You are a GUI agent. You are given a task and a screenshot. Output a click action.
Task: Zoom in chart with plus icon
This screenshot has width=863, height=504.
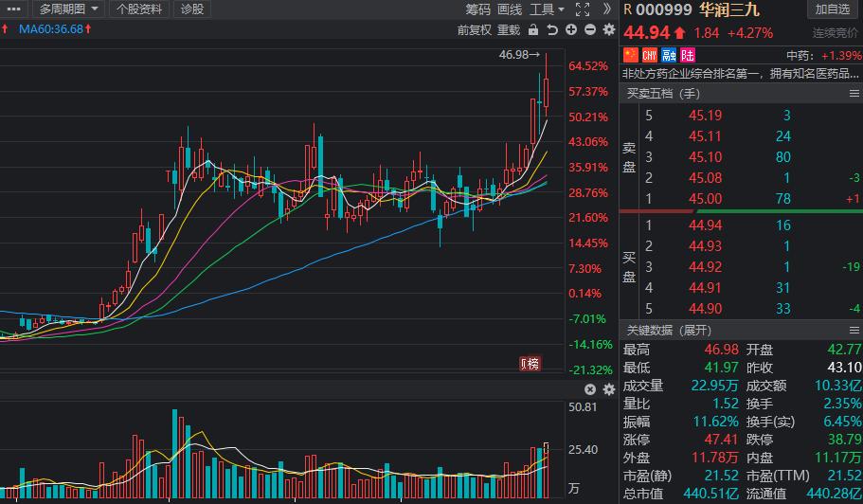point(571,29)
